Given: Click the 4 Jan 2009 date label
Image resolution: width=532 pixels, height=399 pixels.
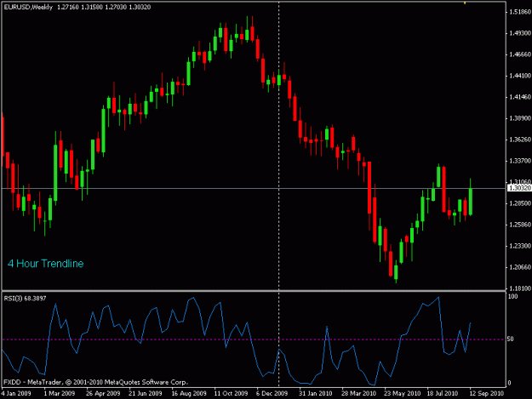Looking at the screenshot, I should click(x=16, y=394).
